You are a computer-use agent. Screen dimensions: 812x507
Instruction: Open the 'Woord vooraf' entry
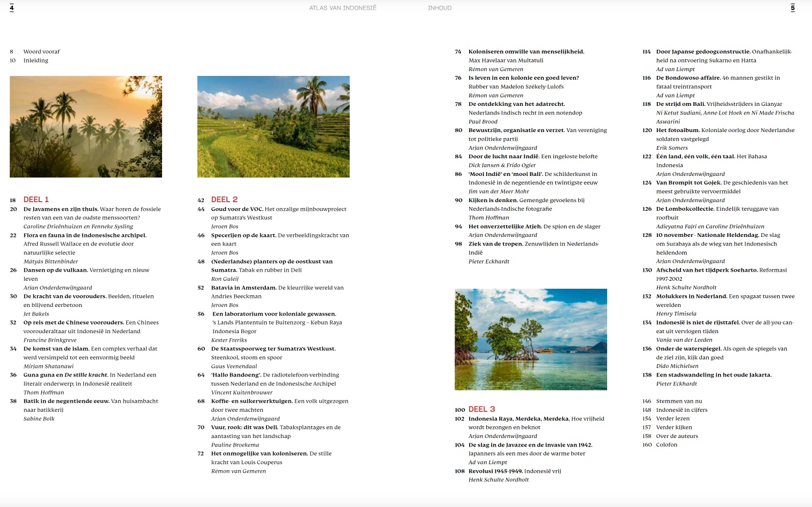click(x=42, y=52)
